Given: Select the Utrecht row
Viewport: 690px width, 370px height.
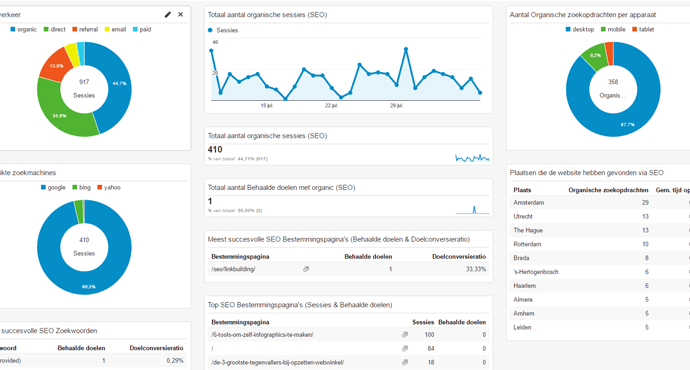Looking at the screenshot, I should [600, 216].
